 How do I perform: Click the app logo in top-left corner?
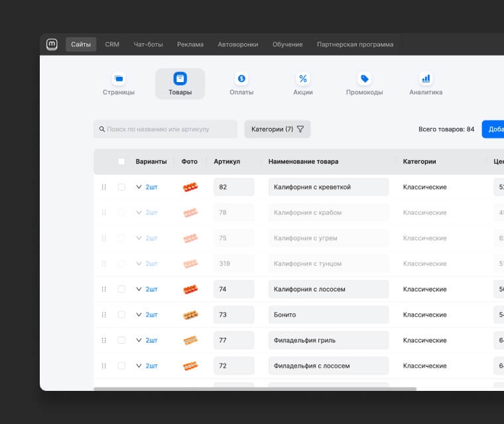[x=52, y=44]
